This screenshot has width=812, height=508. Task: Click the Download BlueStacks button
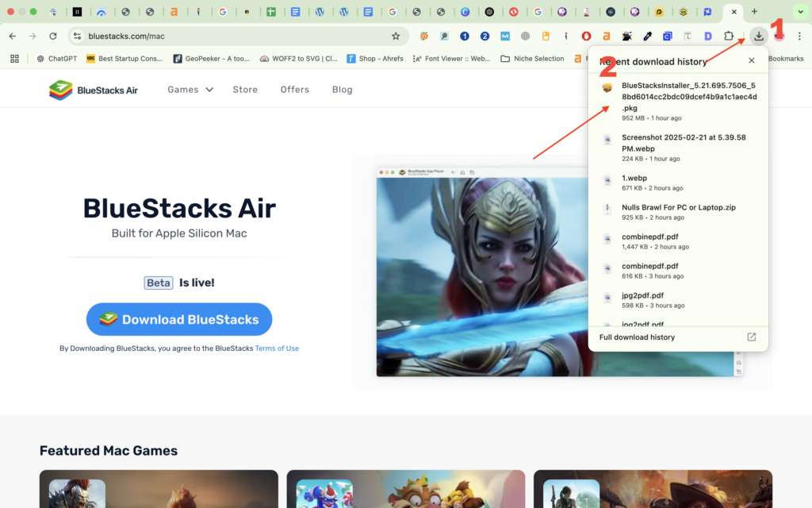coord(179,319)
